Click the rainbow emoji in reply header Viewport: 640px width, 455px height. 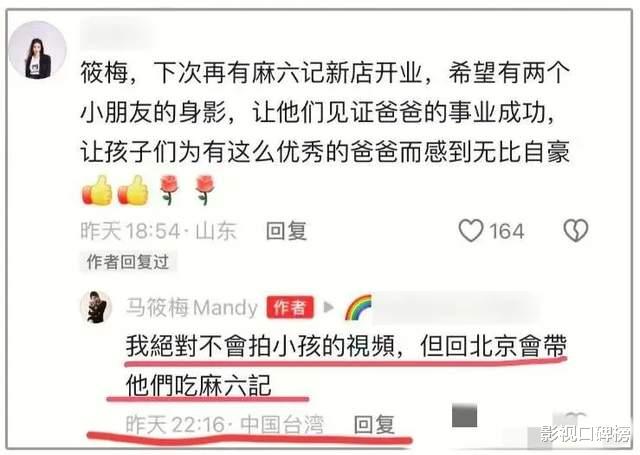click(x=358, y=307)
